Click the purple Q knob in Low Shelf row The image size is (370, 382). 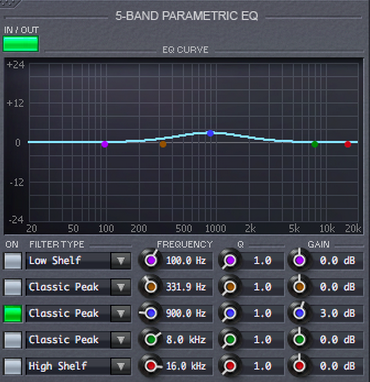point(230,260)
